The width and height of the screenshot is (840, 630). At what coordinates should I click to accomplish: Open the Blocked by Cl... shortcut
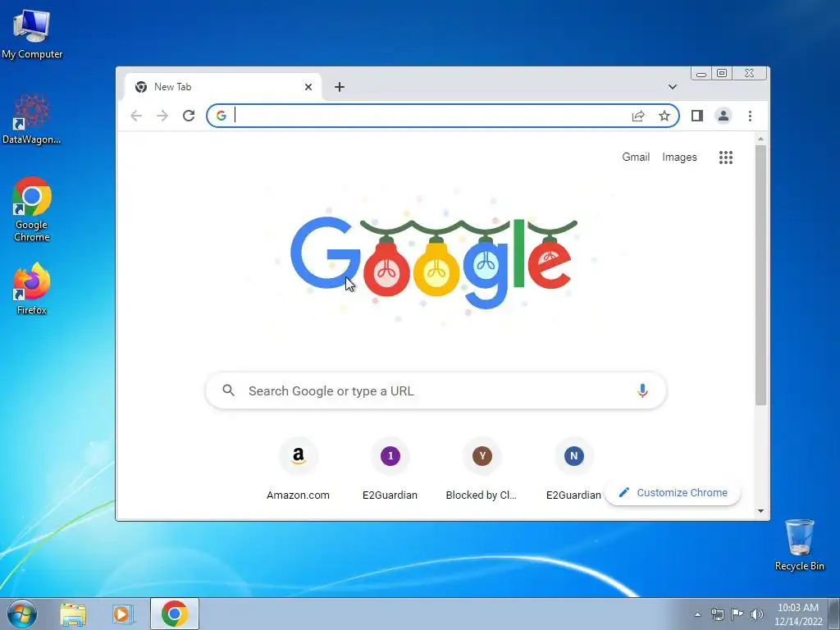point(482,469)
